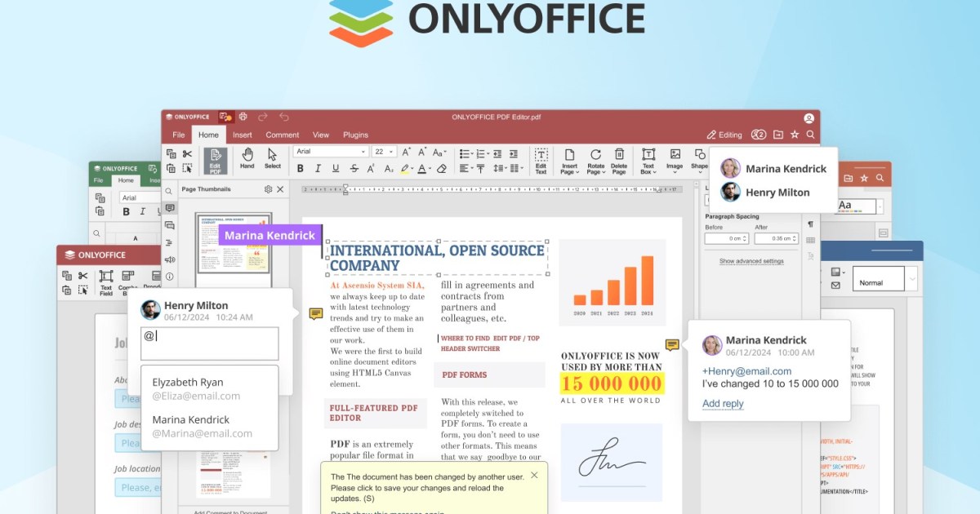The image size is (980, 514).
Task: Click the search magnifier in header
Action: [x=810, y=135]
